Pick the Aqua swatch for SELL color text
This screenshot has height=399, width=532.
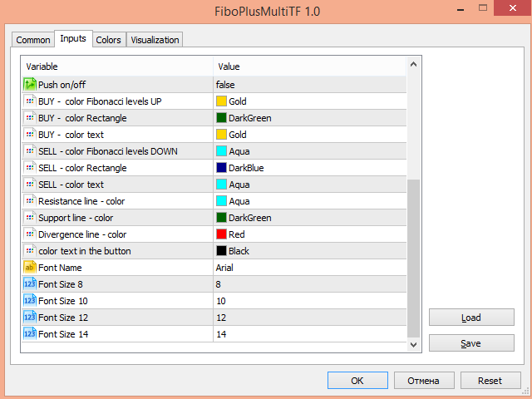(222, 185)
